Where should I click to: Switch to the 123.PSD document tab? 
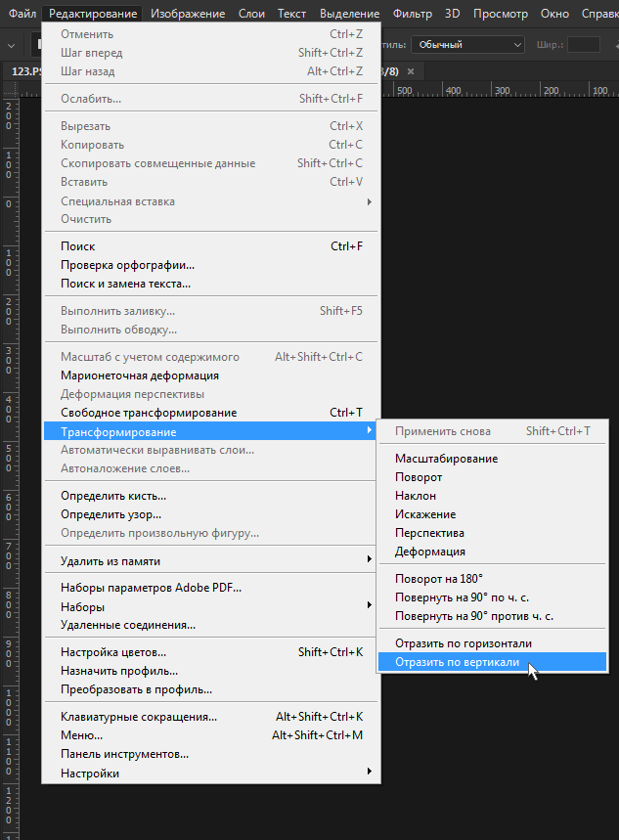tap(24, 71)
